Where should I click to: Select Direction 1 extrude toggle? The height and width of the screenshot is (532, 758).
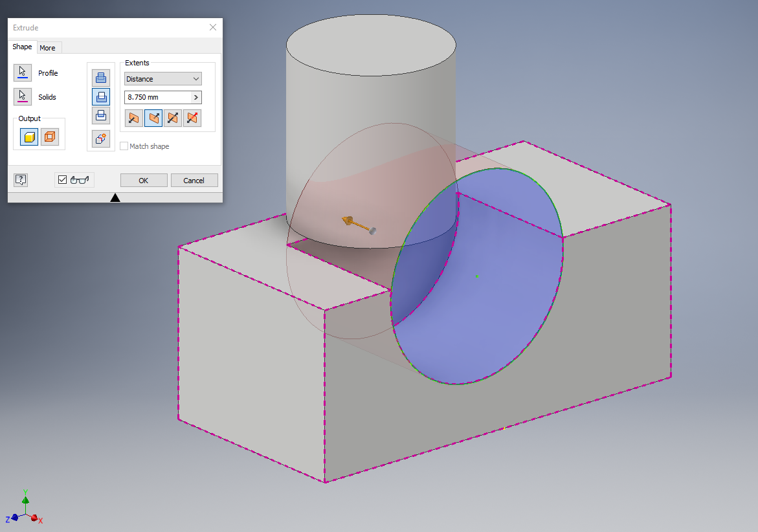point(133,118)
